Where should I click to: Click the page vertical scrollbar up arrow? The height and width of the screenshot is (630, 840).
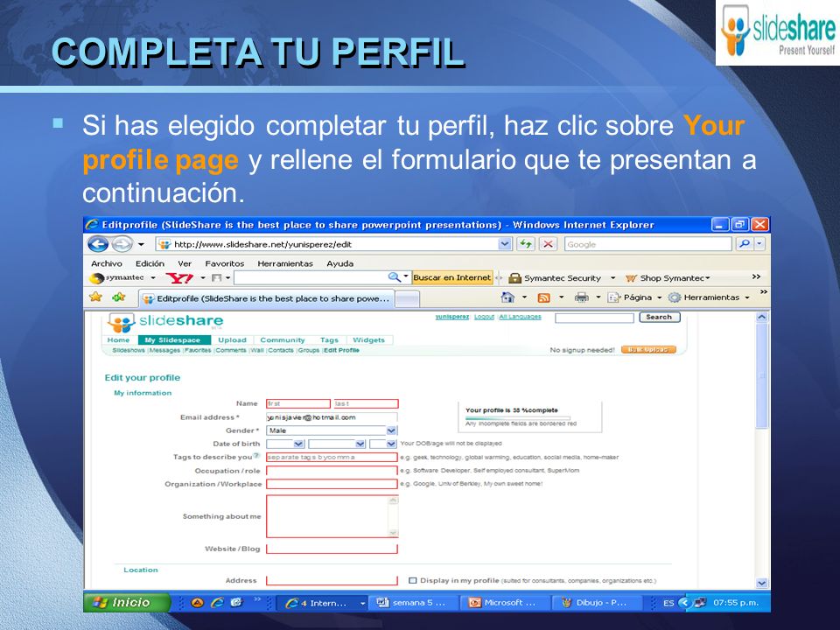[762, 317]
